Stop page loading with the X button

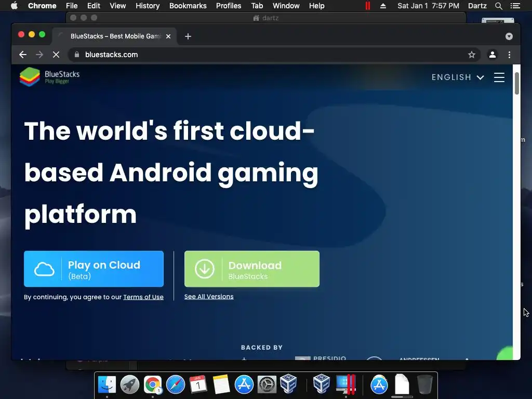(56, 55)
